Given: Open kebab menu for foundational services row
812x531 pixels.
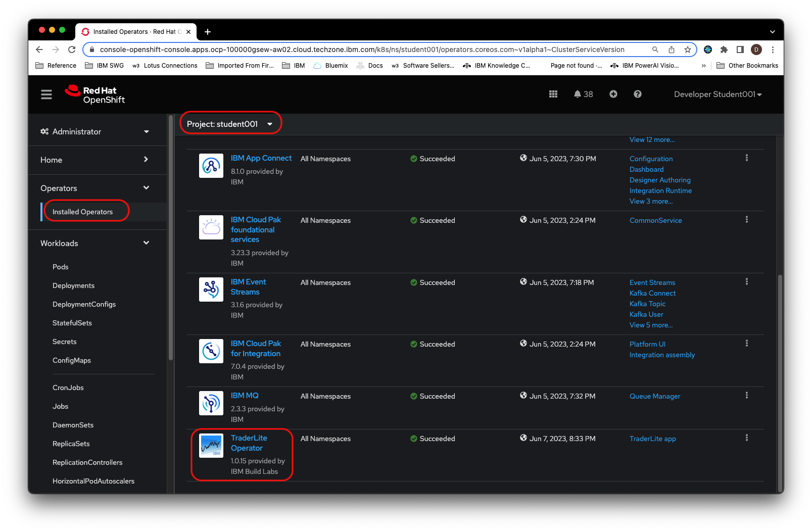Looking at the screenshot, I should [x=746, y=220].
